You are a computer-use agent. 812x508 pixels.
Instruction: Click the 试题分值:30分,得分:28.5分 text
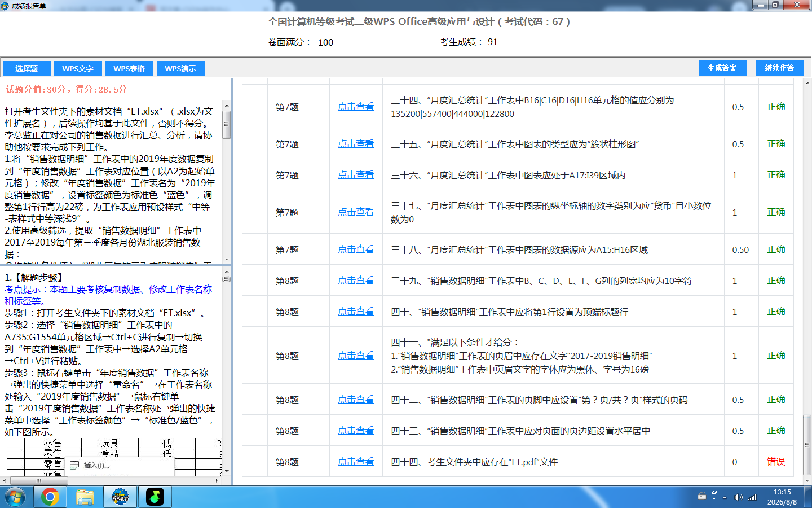(x=67, y=89)
